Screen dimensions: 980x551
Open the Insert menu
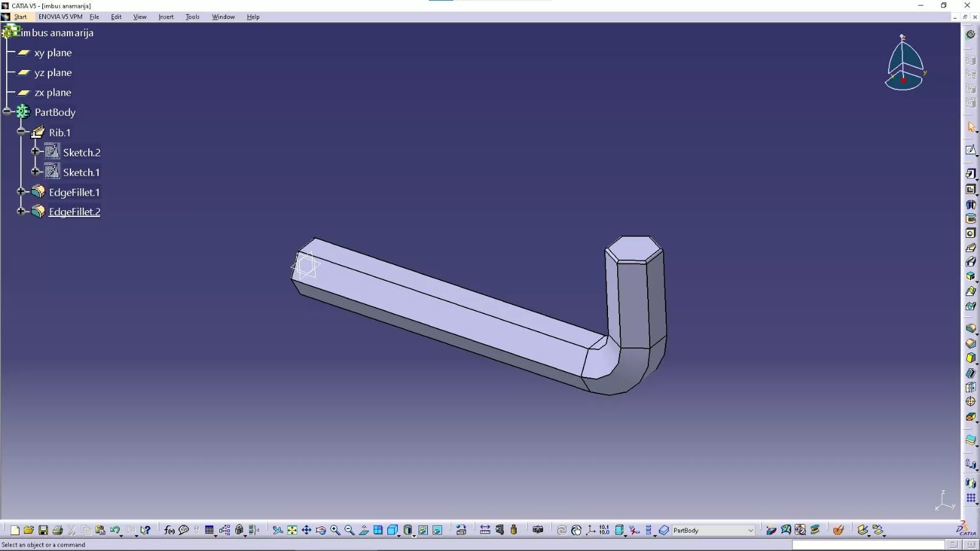[165, 17]
